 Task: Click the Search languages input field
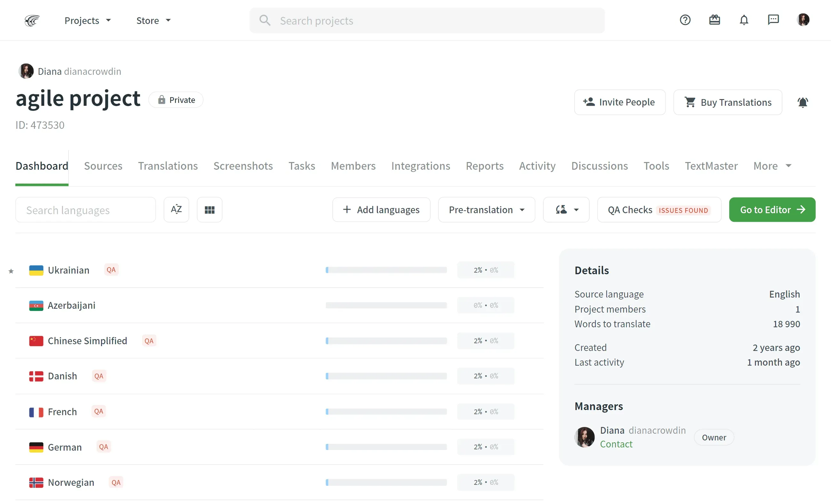click(85, 209)
